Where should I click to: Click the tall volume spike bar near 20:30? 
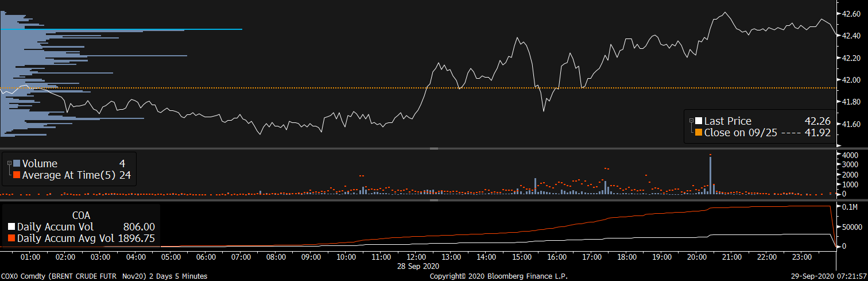(711, 175)
